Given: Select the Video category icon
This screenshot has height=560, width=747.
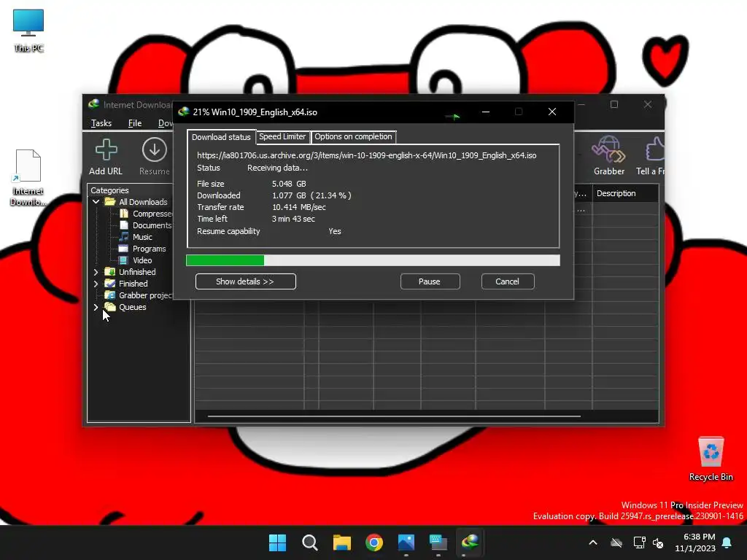Looking at the screenshot, I should point(123,260).
